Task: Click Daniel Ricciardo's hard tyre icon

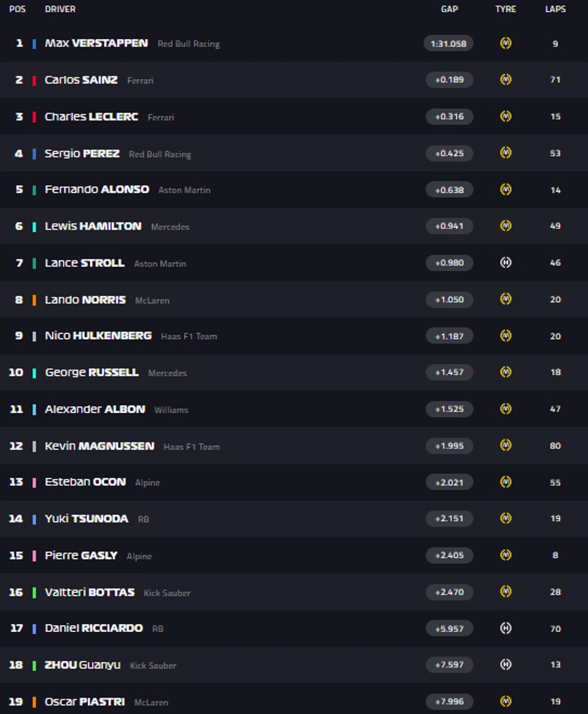Action: pos(505,628)
